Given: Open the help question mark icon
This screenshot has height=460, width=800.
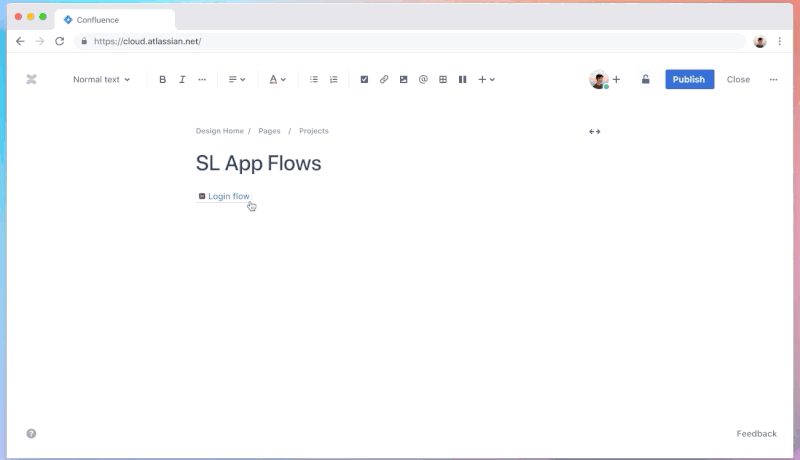Looking at the screenshot, I should pyautogui.click(x=31, y=433).
